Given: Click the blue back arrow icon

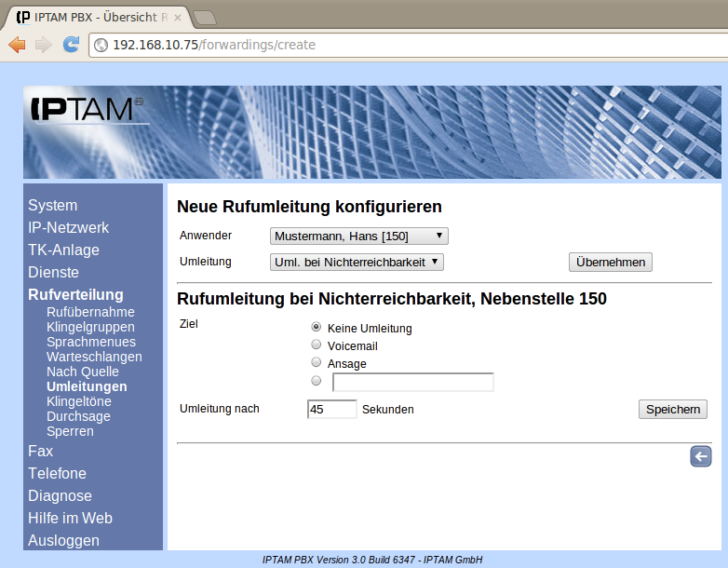Looking at the screenshot, I should [701, 455].
